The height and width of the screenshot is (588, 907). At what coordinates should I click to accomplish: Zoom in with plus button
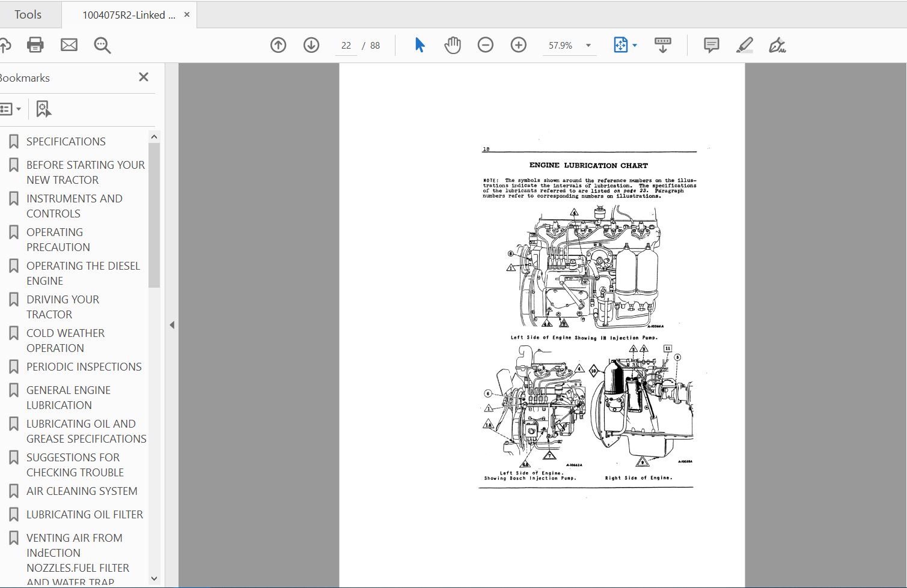click(519, 45)
